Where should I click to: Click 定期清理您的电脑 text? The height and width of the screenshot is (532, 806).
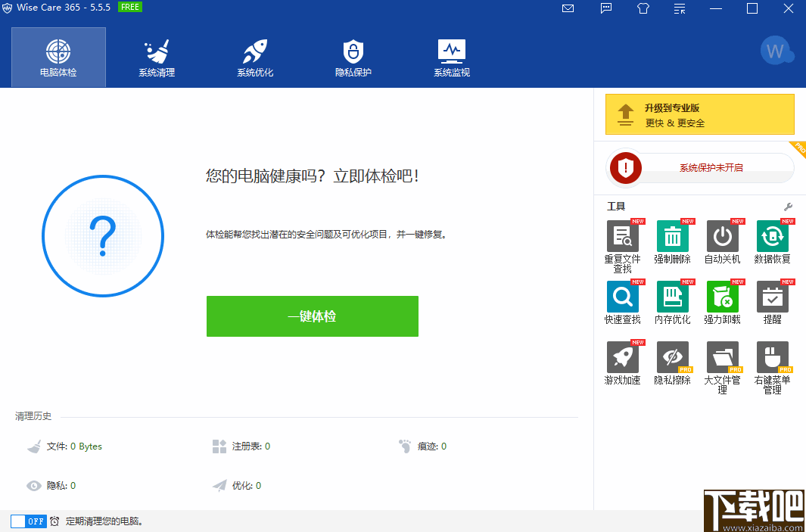104,521
